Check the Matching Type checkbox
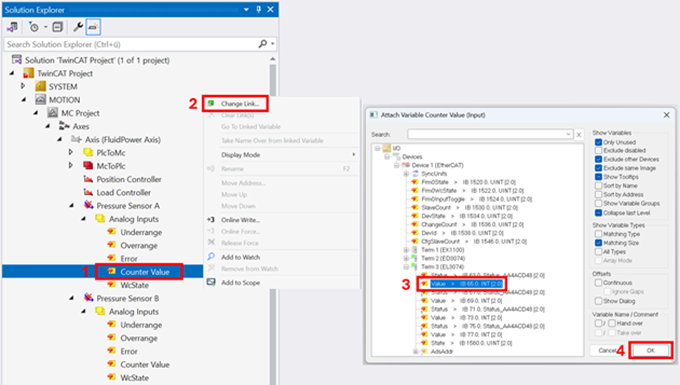Viewport: 680px width, 385px height. click(598, 234)
